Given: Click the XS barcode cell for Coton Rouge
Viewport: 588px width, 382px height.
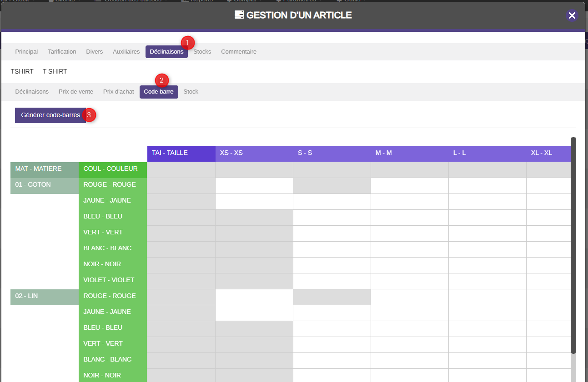Looking at the screenshot, I should (254, 186).
